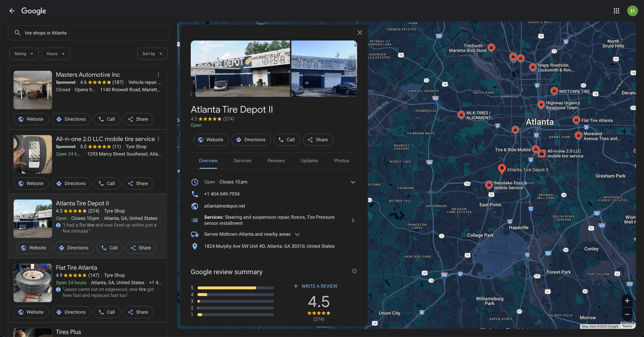Open the map Terms link
Screen dimensions: 644x337
click(627, 327)
